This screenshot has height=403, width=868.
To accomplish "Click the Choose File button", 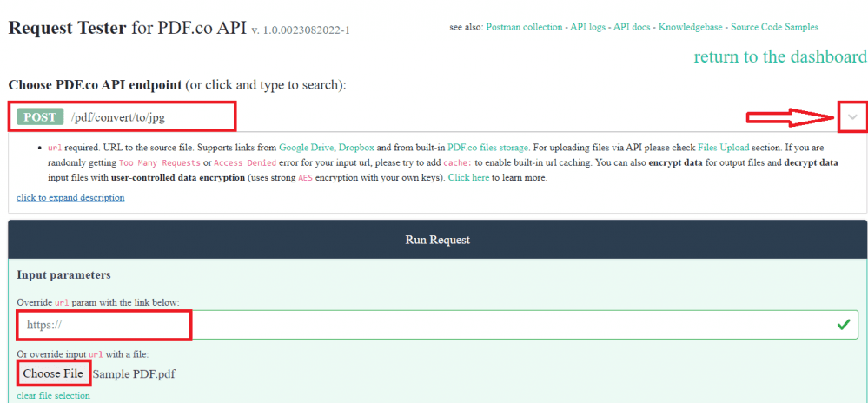I will tap(53, 373).
